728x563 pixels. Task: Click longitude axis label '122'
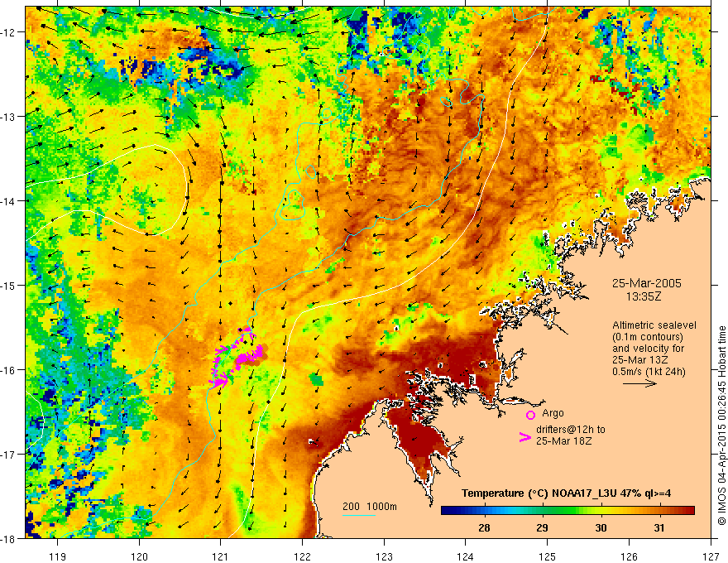[302, 556]
